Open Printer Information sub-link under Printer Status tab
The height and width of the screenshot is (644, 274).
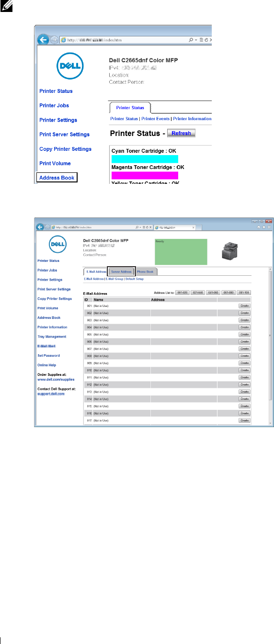pyautogui.click(x=192, y=119)
